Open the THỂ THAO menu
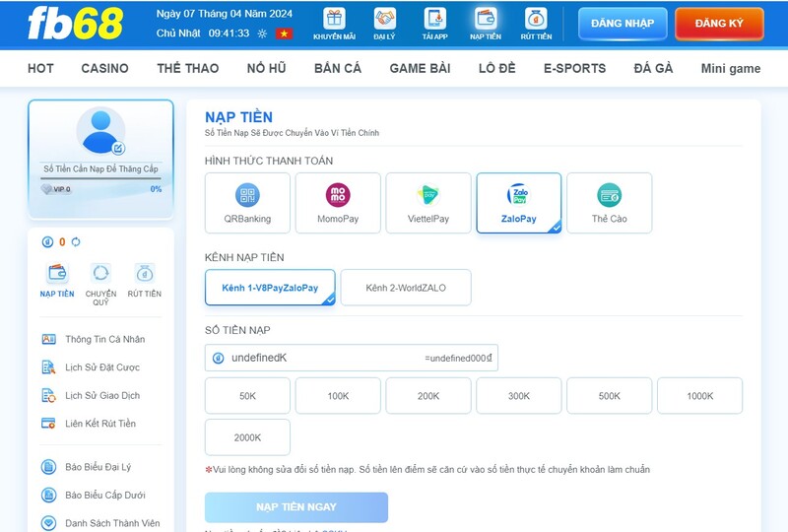 click(188, 68)
